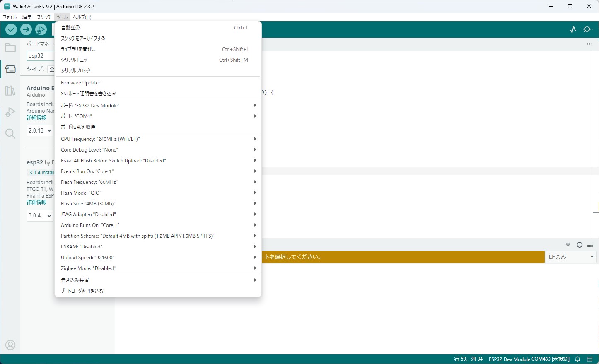Expand Erase All Flash Before Sketch Upload submenu

coord(158,161)
